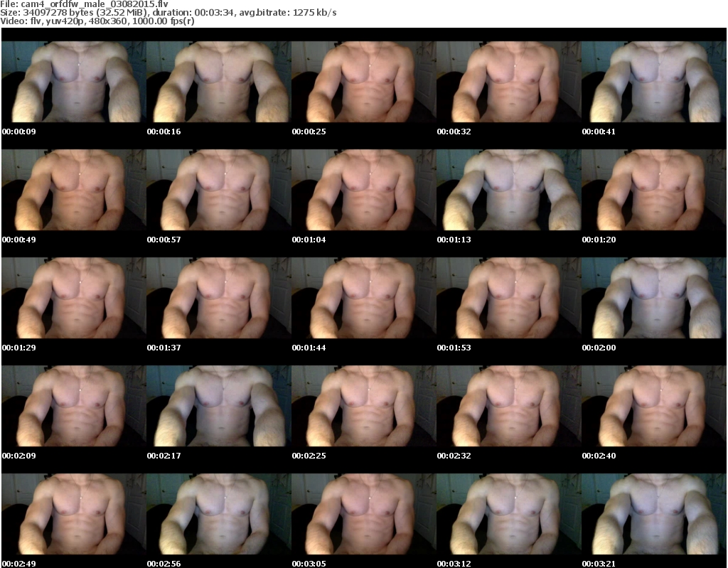Click the 00:00:41 timestamp label
This screenshot has width=728, height=568.
(x=599, y=132)
